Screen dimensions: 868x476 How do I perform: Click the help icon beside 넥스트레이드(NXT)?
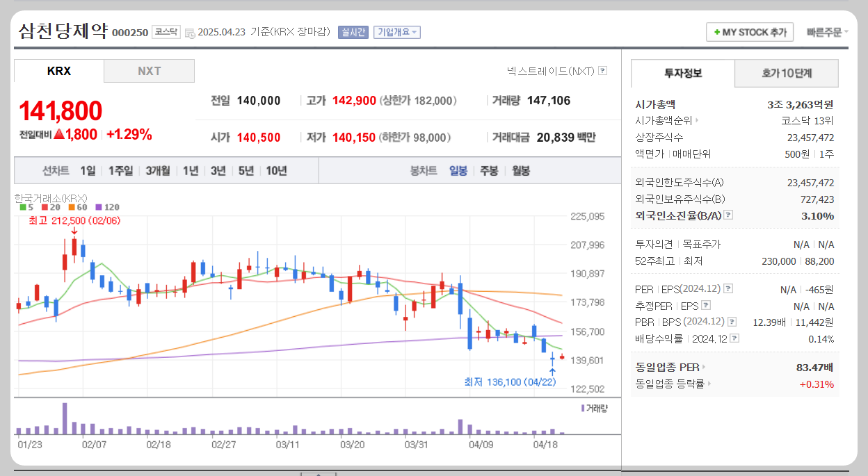coord(602,70)
